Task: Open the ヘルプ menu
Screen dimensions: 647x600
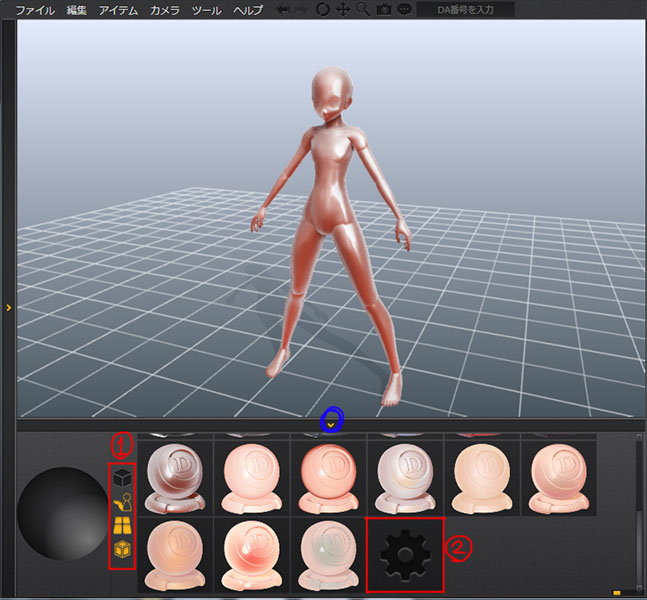Action: 247,10
